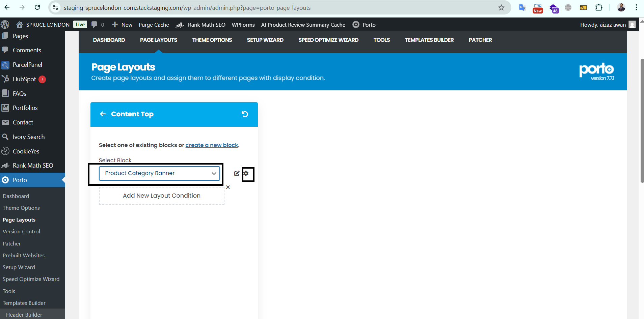
Task: Click the reset icon in Content Top header
Action: (245, 114)
